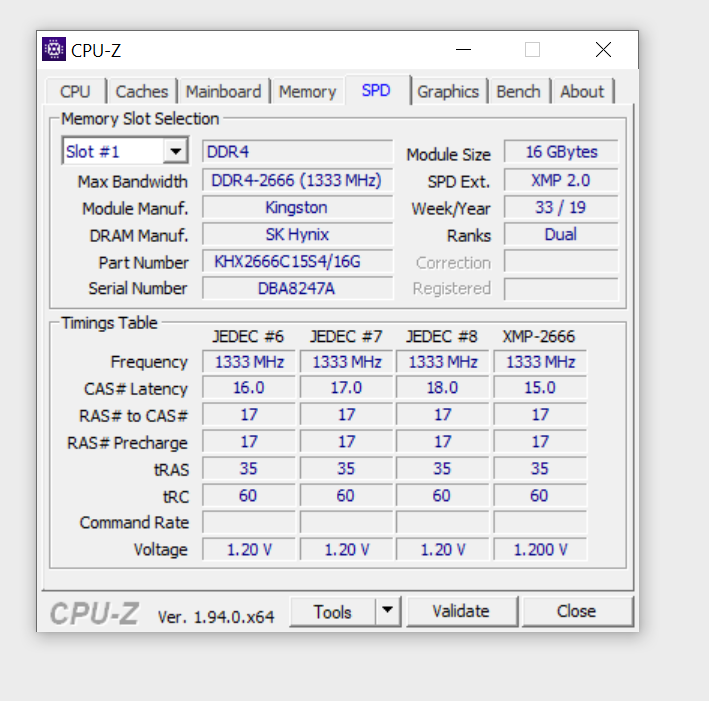Open the Tools dropdown arrow
Image resolution: width=709 pixels, height=701 pixels.
tap(388, 611)
